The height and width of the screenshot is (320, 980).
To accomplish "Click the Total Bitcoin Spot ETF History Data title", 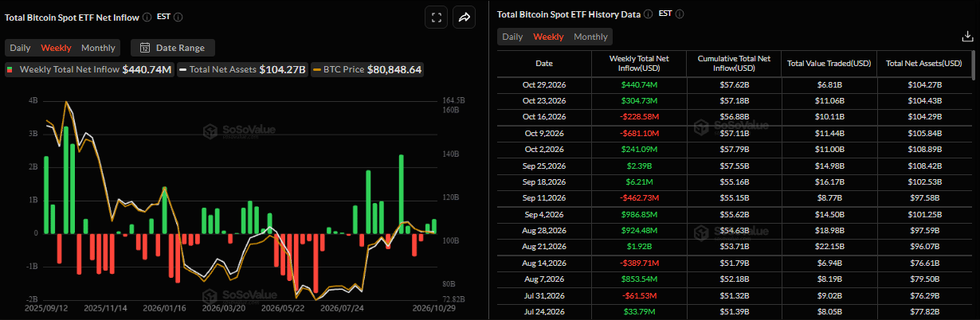I will point(569,14).
